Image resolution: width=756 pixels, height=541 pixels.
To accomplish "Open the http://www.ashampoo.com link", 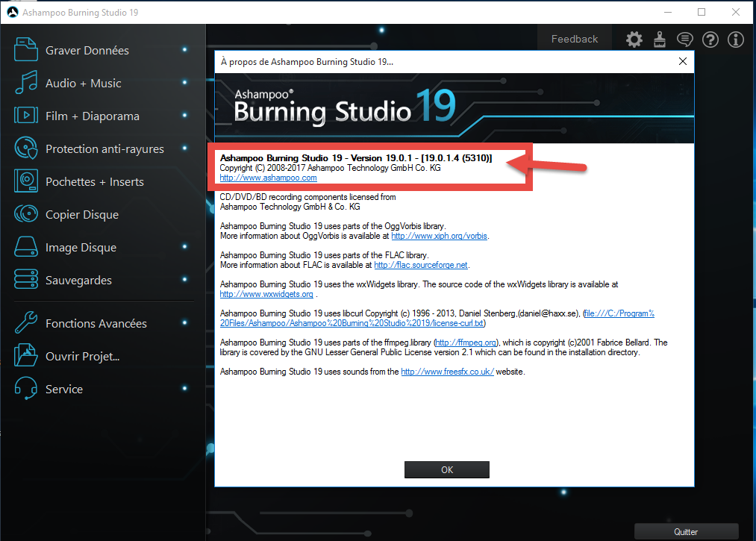I will click(x=268, y=178).
